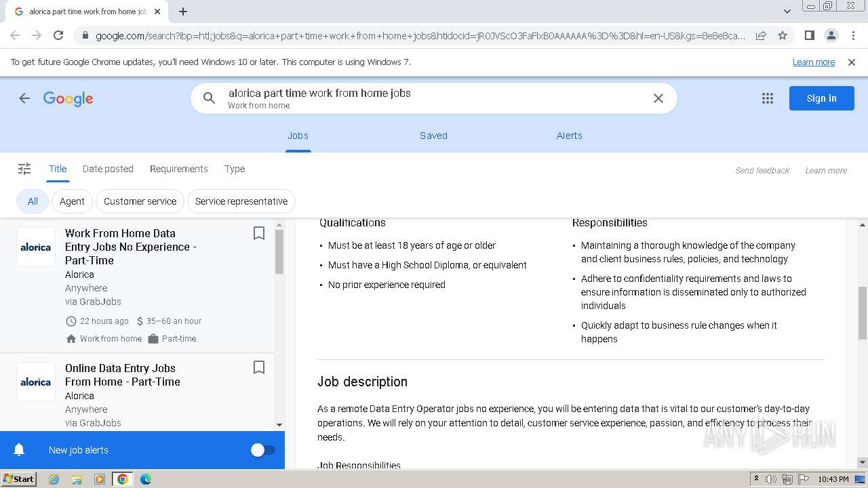
Task: Click the page vertical scrollbar thumb
Action: pos(863,312)
